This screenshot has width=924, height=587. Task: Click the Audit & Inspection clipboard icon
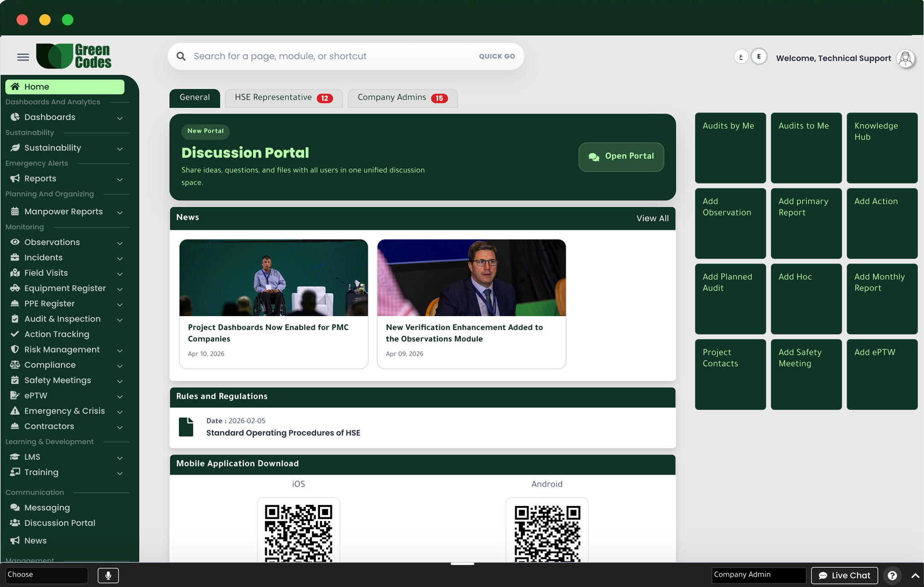[15, 319]
